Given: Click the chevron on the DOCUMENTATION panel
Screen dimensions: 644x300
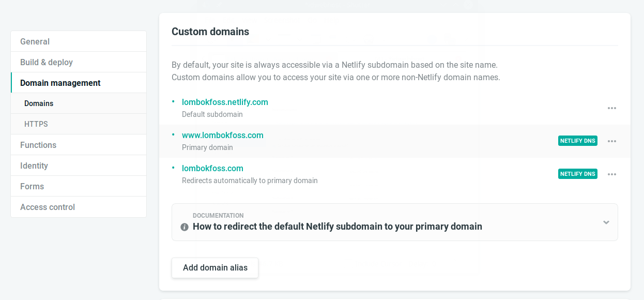Looking at the screenshot, I should pyautogui.click(x=605, y=222).
